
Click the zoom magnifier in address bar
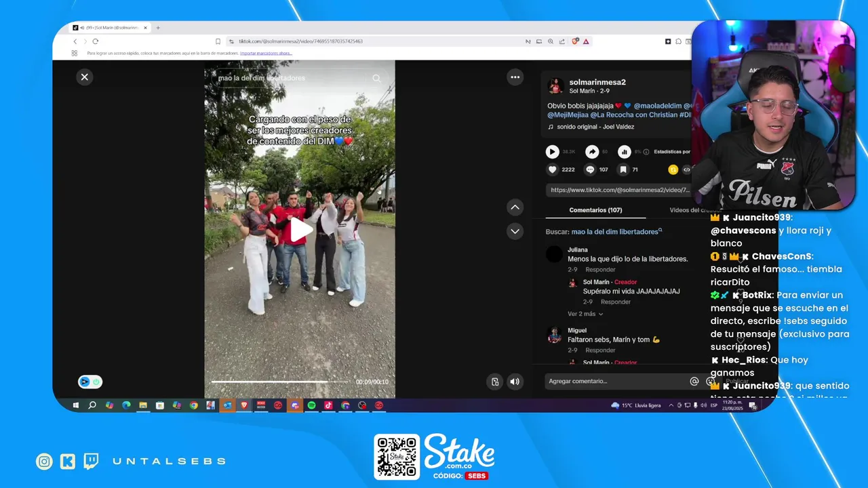tap(551, 41)
